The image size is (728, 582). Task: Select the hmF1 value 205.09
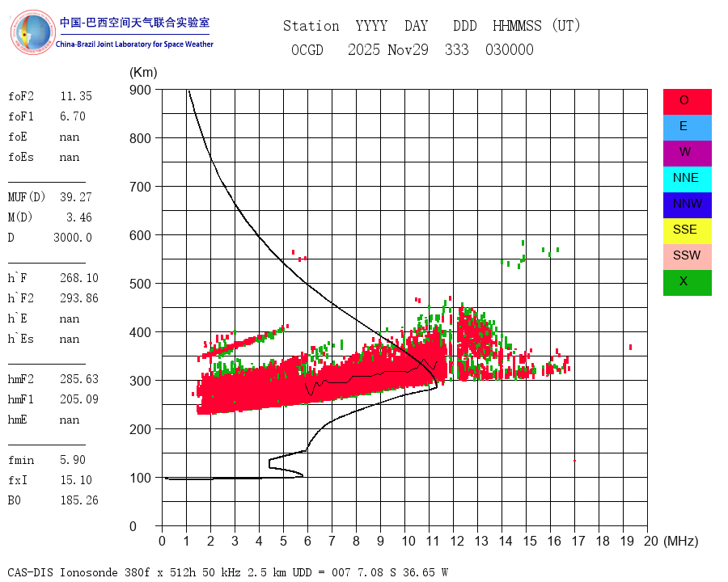79,399
